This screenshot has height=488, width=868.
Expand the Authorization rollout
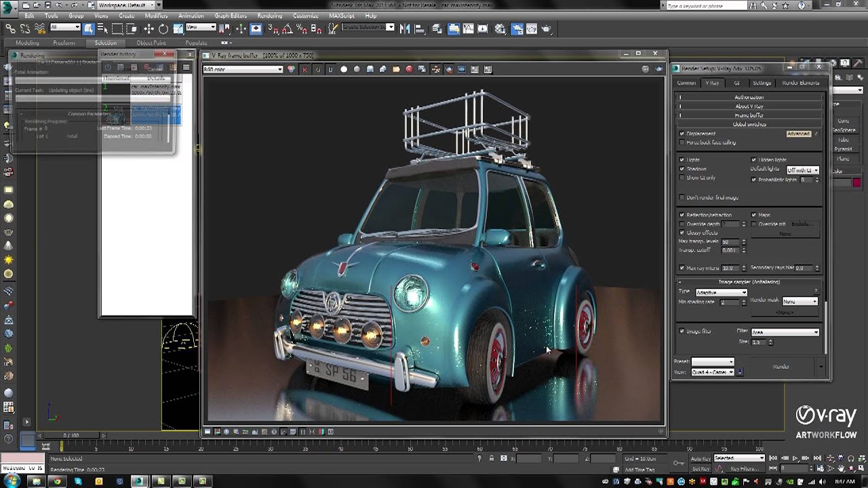pyautogui.click(x=749, y=98)
